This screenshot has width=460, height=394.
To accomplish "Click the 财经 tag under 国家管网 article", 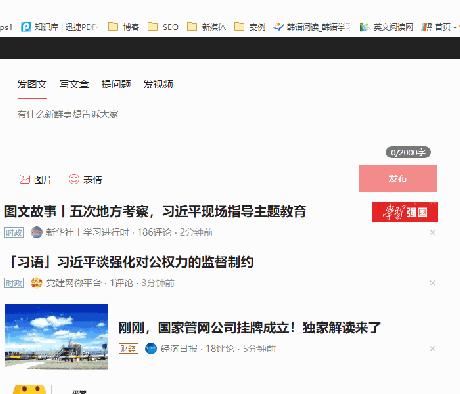I will click(x=128, y=349).
